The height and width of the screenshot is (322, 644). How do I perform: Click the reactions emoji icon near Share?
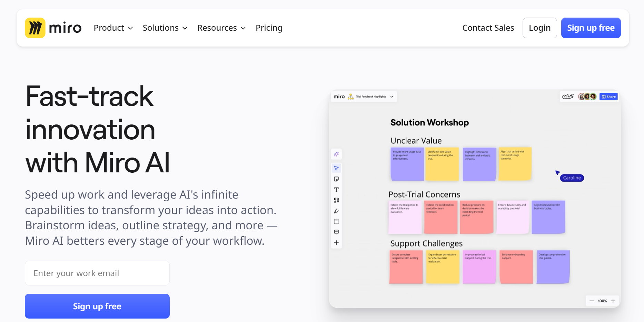tap(568, 97)
